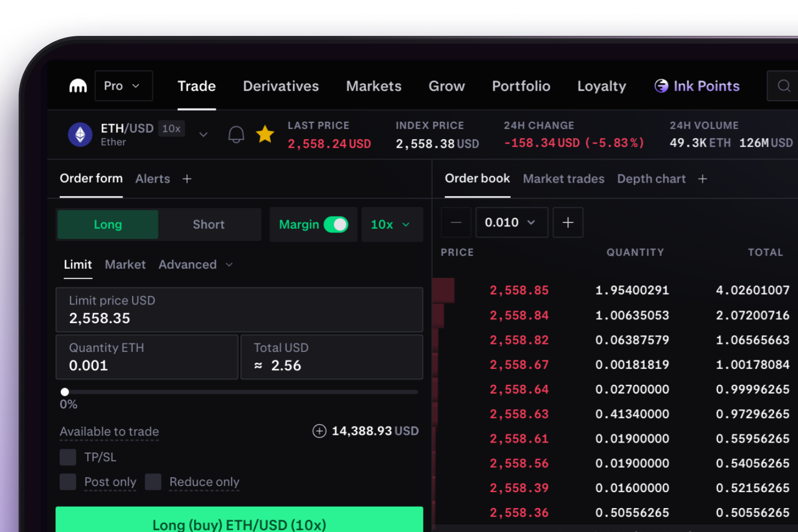Image resolution: width=798 pixels, height=532 pixels.
Task: Open the search icon in the header
Action: tap(783, 86)
